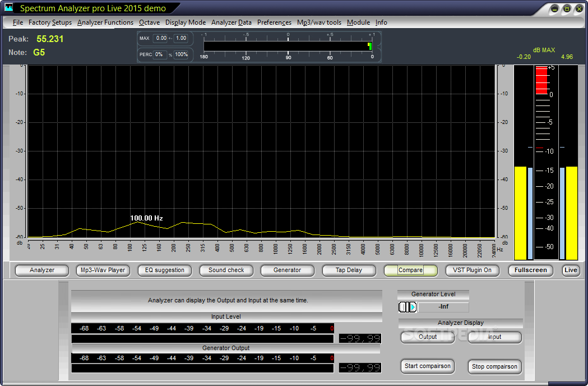The height and width of the screenshot is (386, 588).
Task: Open the Display Mode menu
Action: [186, 22]
